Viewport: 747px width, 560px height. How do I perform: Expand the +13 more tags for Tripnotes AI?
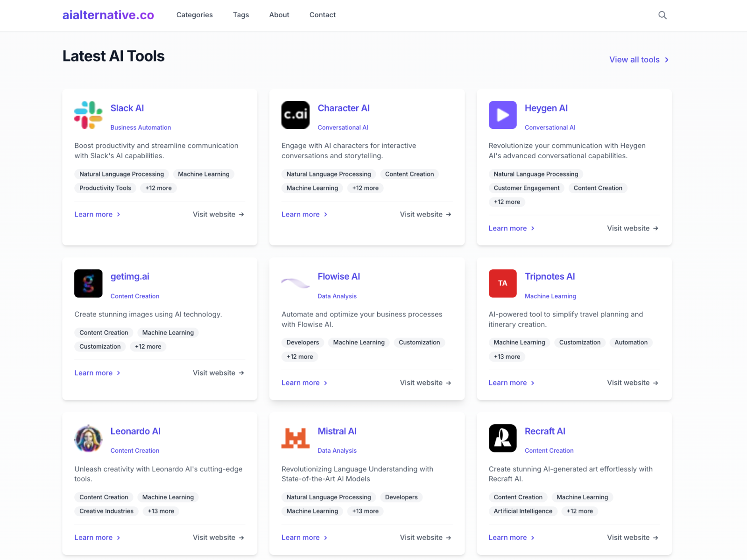pos(507,357)
